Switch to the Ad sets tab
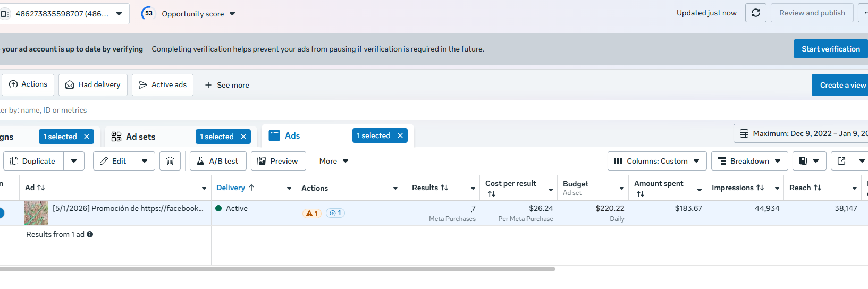 click(140, 137)
